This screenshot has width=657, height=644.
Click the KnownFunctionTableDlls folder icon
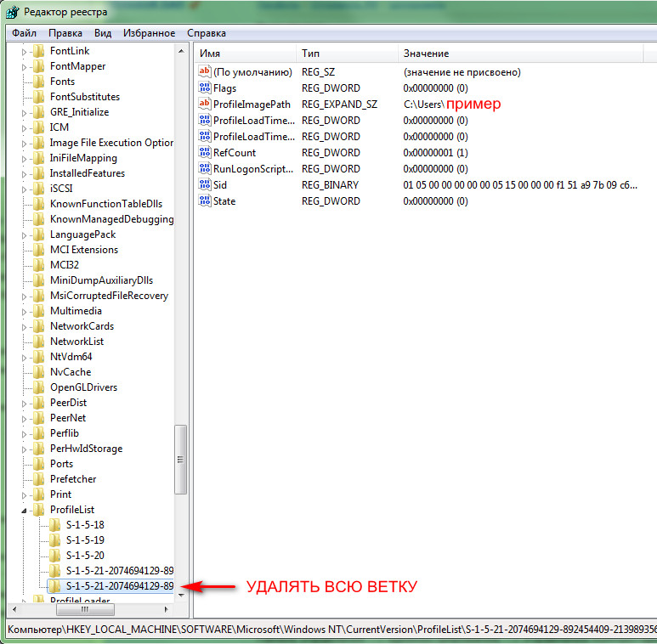(38, 204)
